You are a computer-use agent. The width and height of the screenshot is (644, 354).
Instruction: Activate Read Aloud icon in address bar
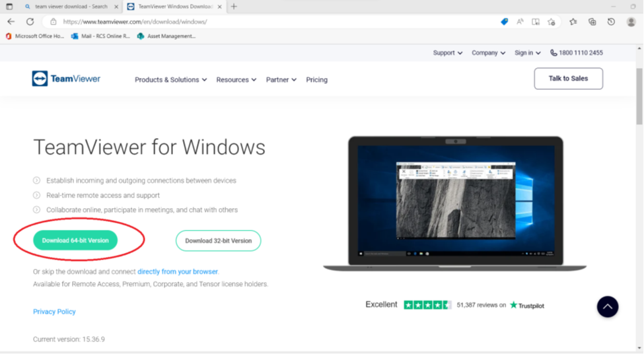point(520,22)
